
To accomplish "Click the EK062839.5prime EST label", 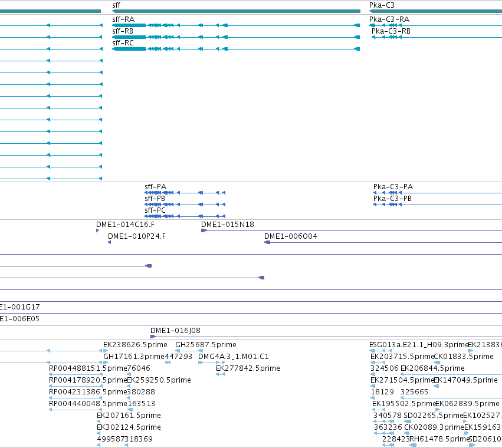I will [467, 404].
